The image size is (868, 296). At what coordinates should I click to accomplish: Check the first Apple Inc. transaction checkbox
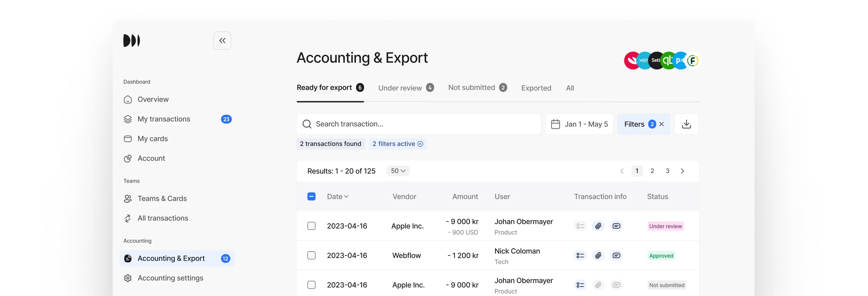pyautogui.click(x=311, y=226)
